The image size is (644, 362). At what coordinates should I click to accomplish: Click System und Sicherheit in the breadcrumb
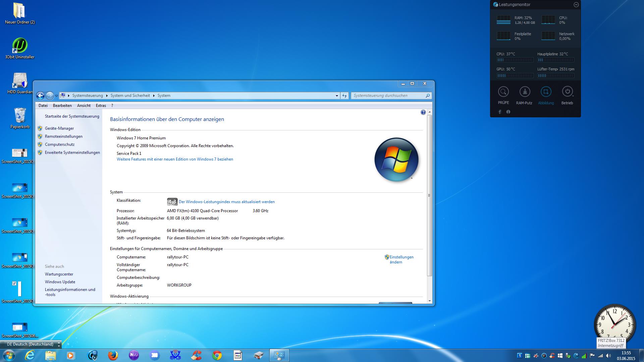point(130,96)
